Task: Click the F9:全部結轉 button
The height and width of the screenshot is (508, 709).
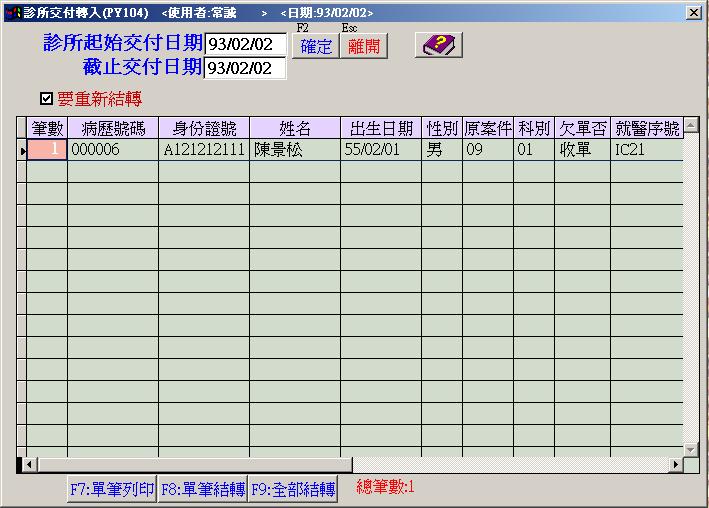Action: coord(293,489)
